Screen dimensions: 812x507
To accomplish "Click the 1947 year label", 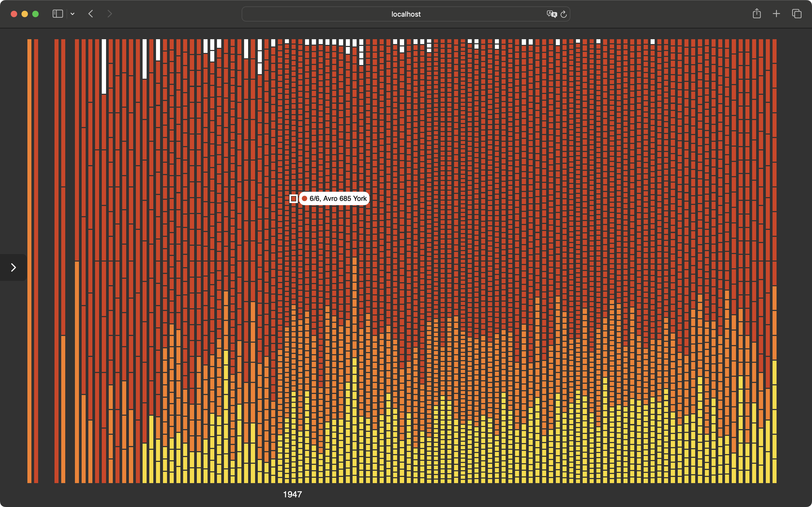I will [292, 494].
